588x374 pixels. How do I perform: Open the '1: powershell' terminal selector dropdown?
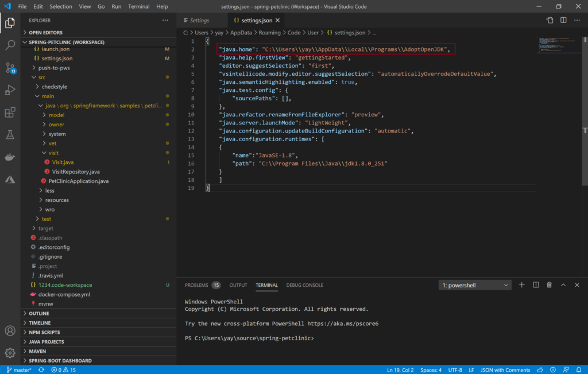[x=474, y=285]
